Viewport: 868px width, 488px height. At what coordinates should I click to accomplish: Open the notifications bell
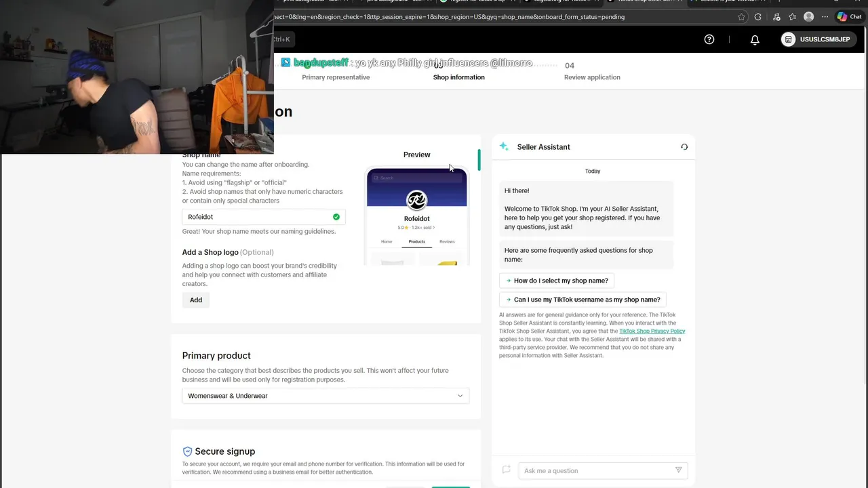755,39
